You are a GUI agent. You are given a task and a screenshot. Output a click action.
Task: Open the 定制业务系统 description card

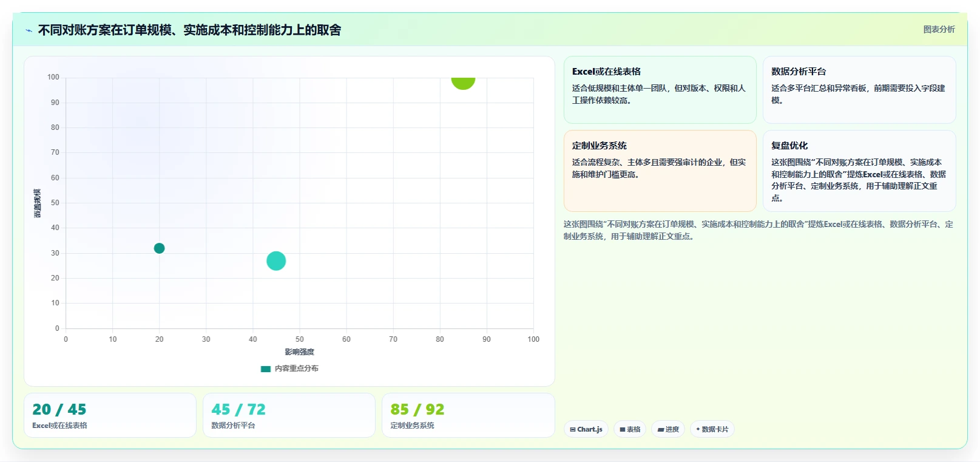pos(660,171)
